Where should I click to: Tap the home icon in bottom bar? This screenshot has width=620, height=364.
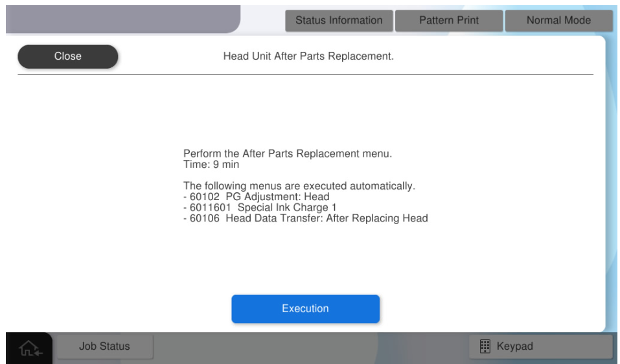click(x=29, y=348)
